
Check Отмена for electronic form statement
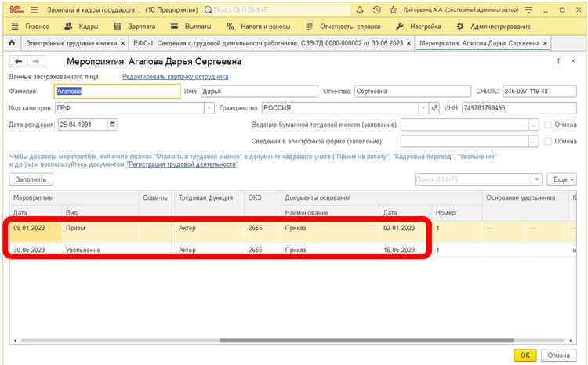[x=548, y=141]
